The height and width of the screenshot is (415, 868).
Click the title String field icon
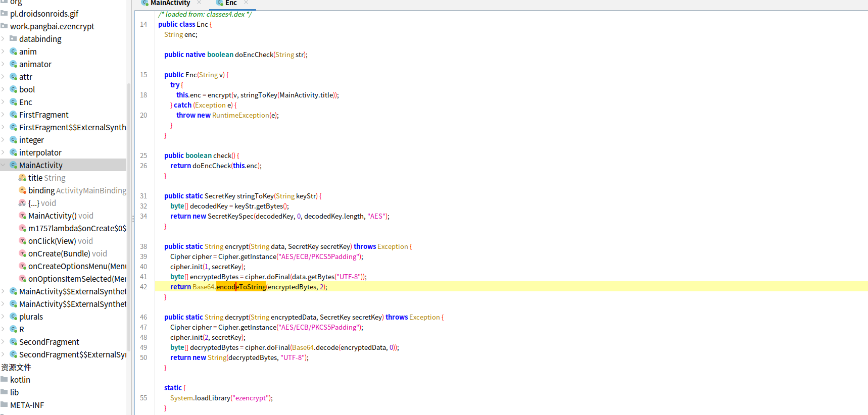point(22,178)
